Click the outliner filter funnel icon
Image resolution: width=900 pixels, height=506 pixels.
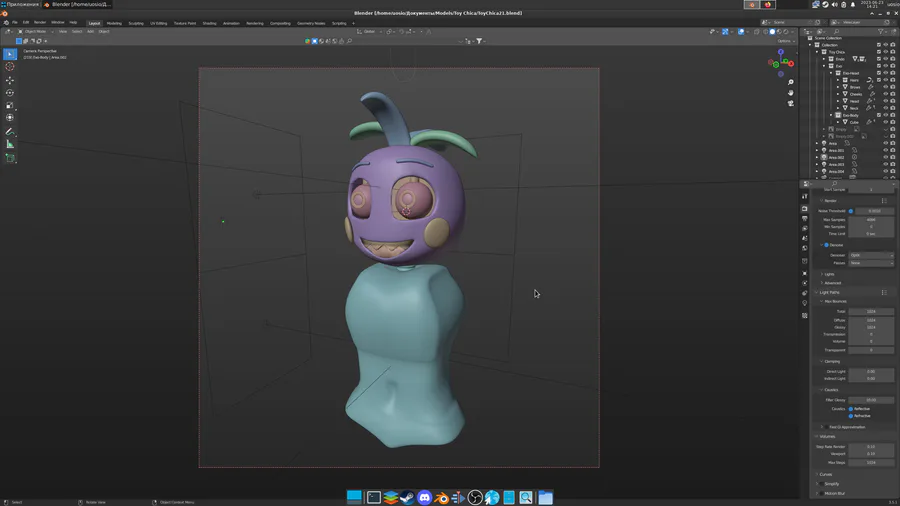tap(881, 32)
